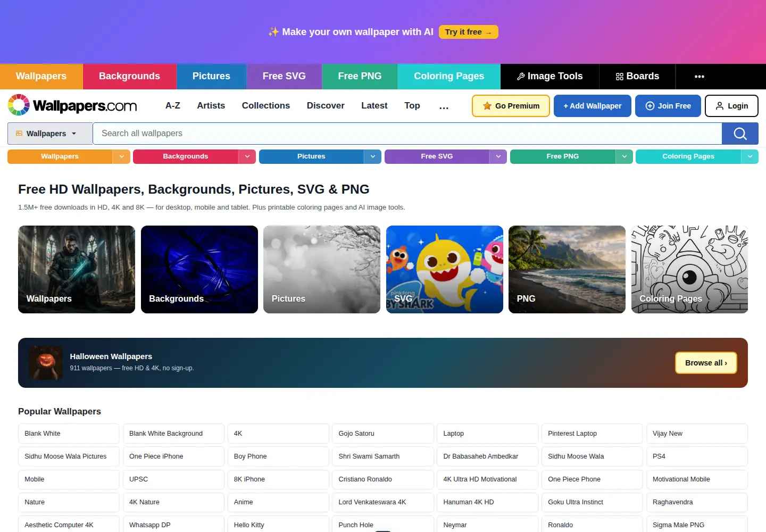766x532 pixels.
Task: Click the magnifier search button
Action: pos(740,134)
